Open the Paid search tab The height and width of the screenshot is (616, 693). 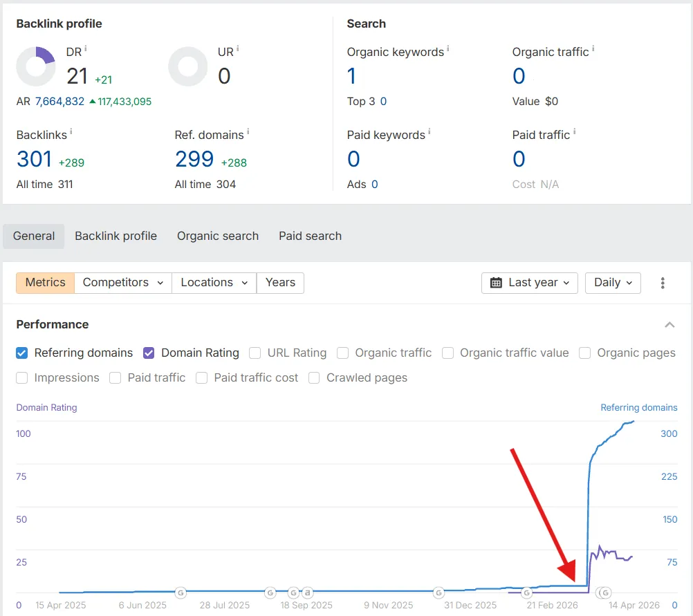click(x=310, y=236)
